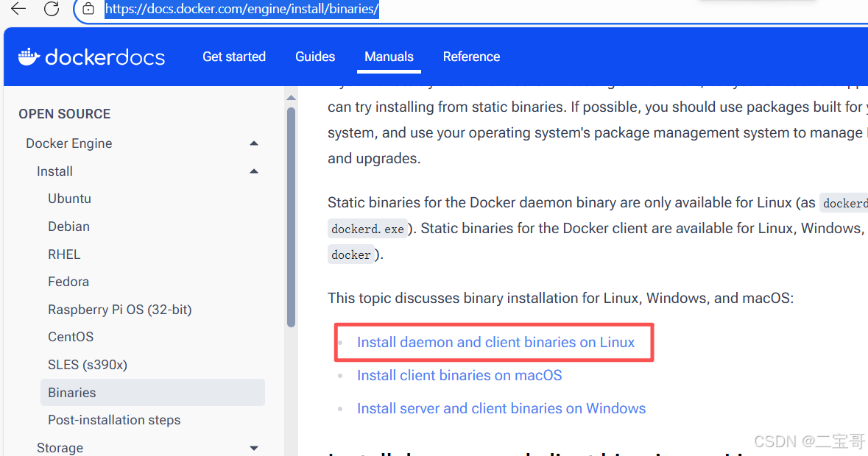Open the CentOS install page
Screen dimensions: 868x456
(71, 337)
